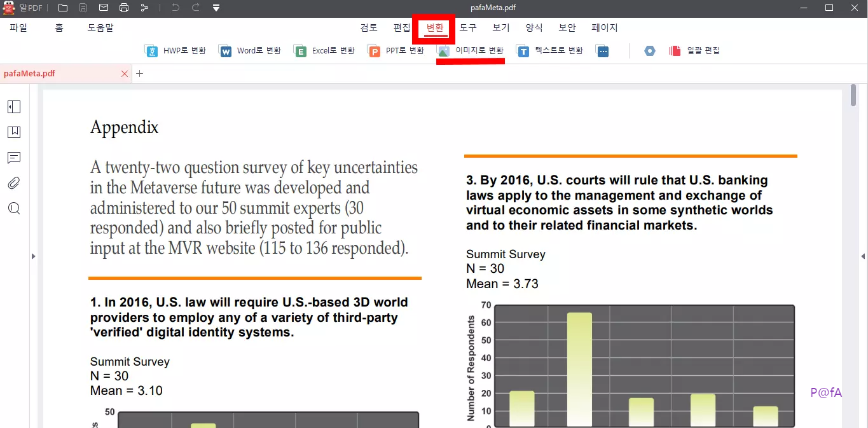Viewport: 868px width, 428px height.
Task: Add a new document tab
Action: tap(140, 74)
